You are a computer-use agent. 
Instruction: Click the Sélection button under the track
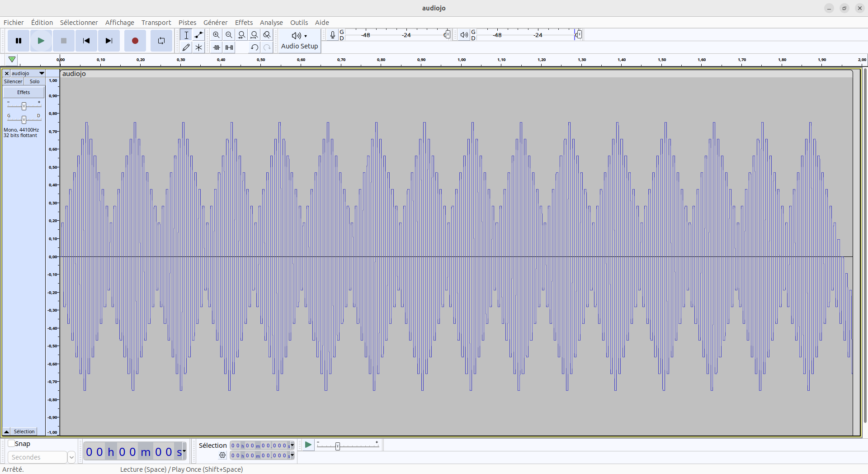(x=24, y=431)
